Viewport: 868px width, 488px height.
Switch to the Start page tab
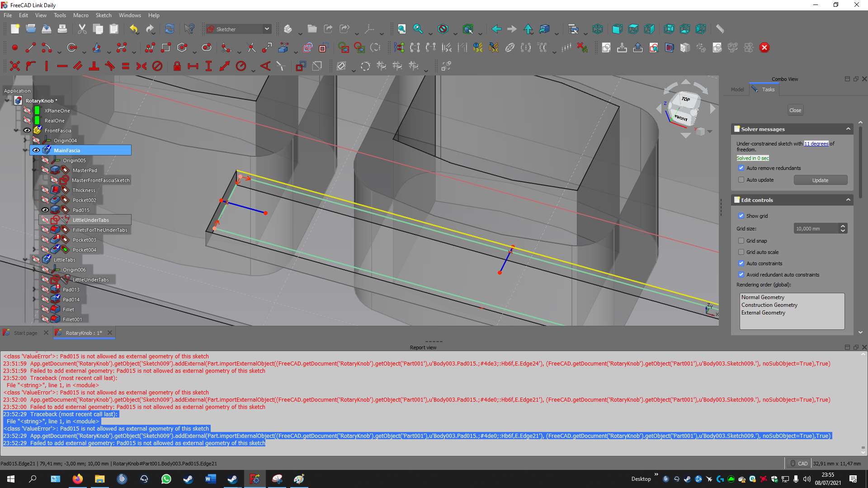tap(25, 333)
